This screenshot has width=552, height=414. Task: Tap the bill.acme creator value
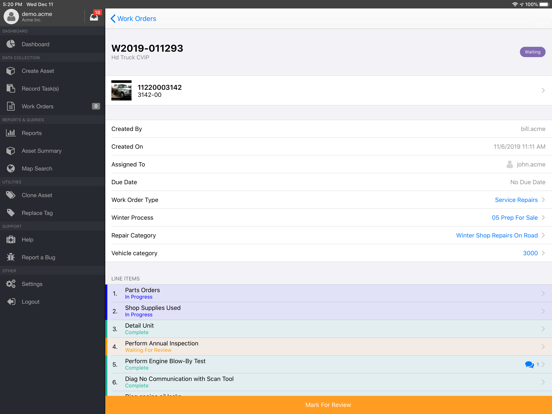point(533,129)
